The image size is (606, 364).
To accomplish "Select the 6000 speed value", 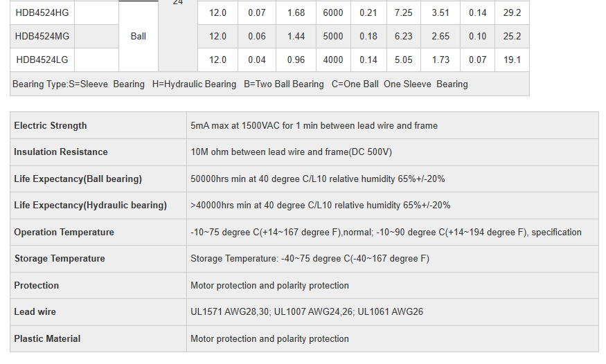I will (x=333, y=12).
